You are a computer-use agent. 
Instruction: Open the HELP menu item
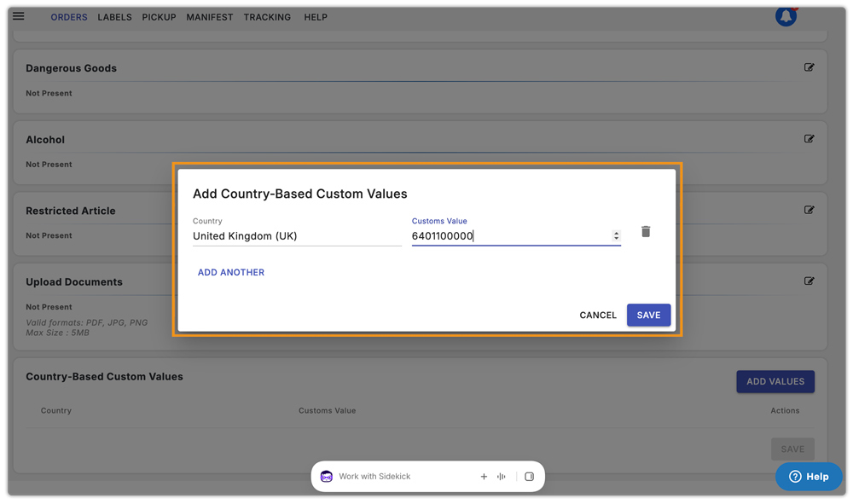[316, 17]
